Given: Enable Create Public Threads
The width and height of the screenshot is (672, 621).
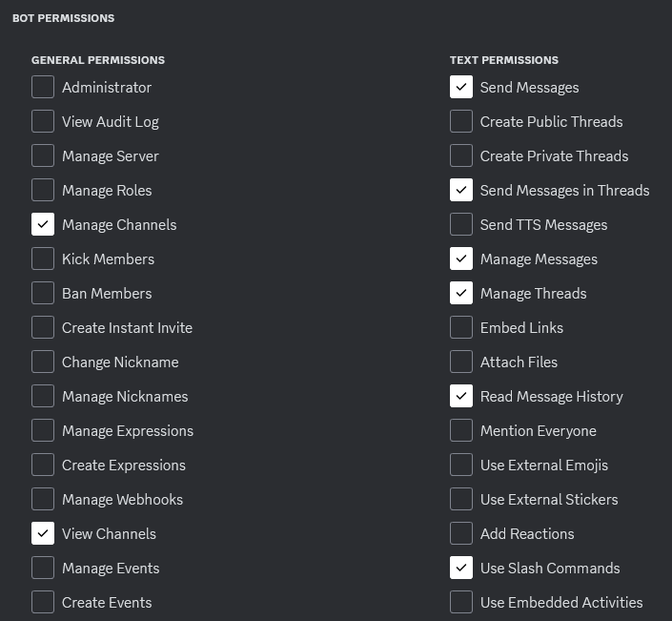Looking at the screenshot, I should 461,121.
